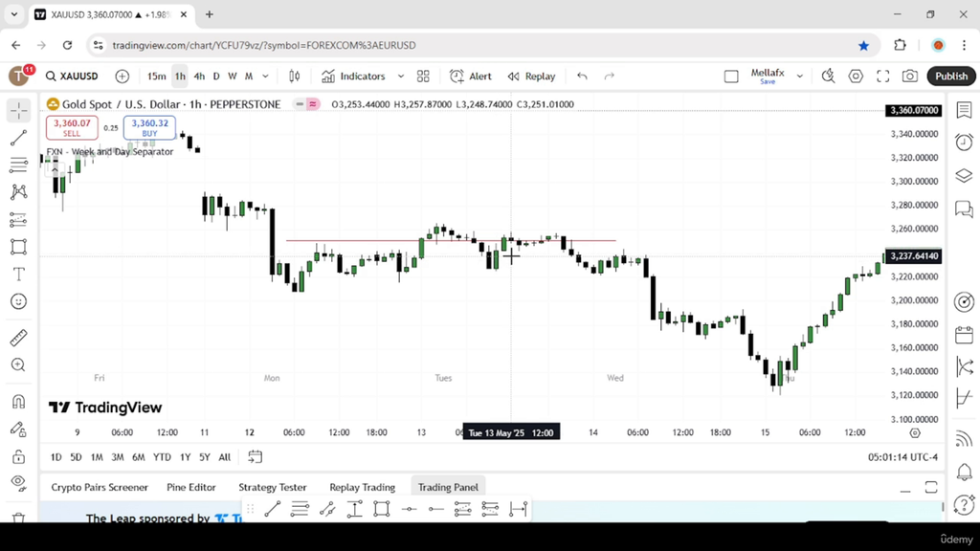Start bar Replay mode
The image size is (980, 551).
pyautogui.click(x=531, y=77)
